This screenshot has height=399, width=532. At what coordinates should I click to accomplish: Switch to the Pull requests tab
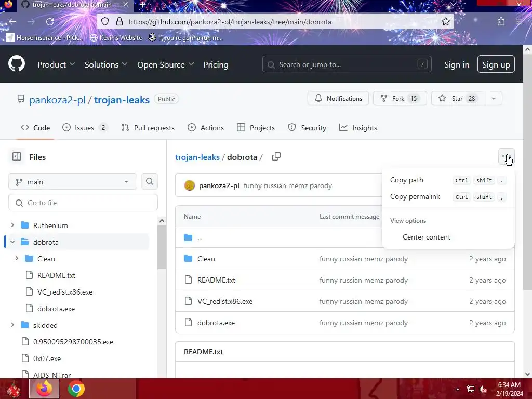click(148, 128)
